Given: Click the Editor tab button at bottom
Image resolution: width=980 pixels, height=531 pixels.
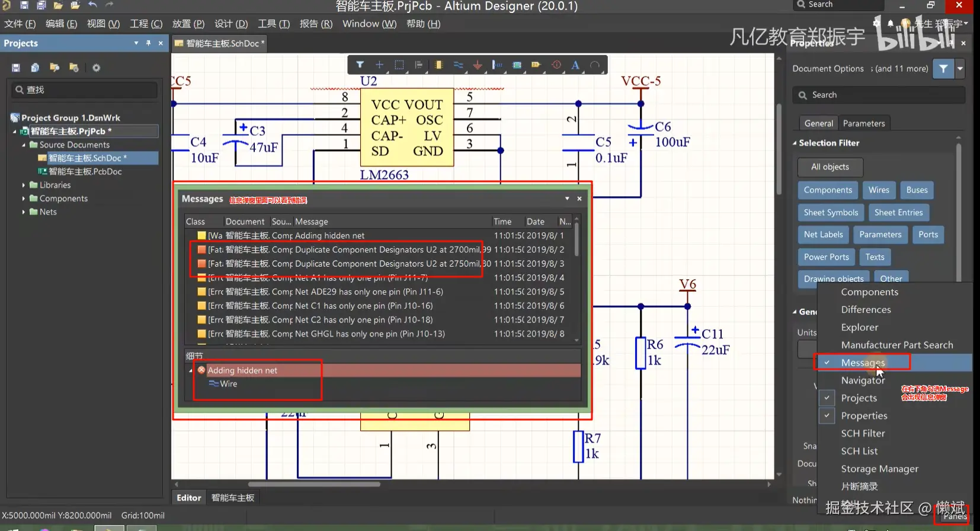Looking at the screenshot, I should coord(189,498).
